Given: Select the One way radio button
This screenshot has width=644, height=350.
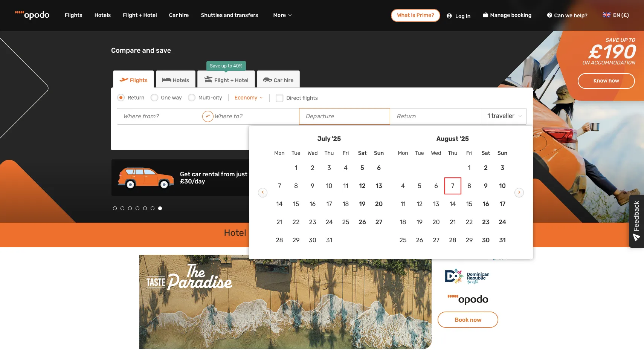Looking at the screenshot, I should tap(154, 98).
